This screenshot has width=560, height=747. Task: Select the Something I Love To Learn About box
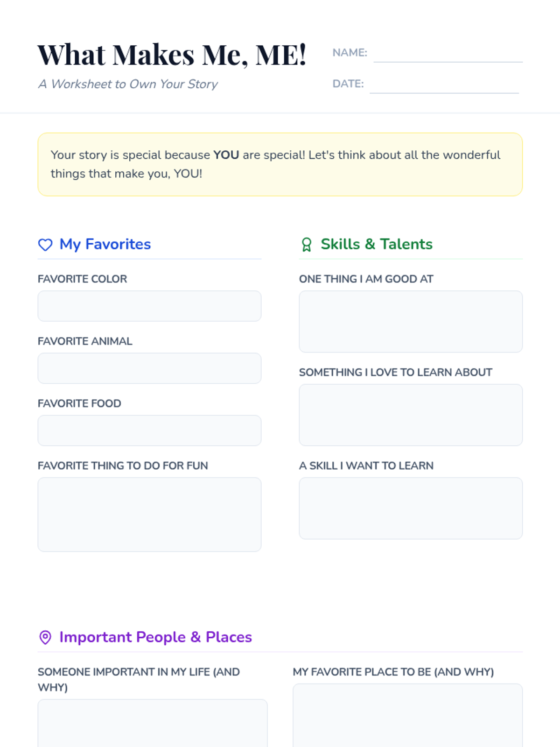(x=411, y=415)
